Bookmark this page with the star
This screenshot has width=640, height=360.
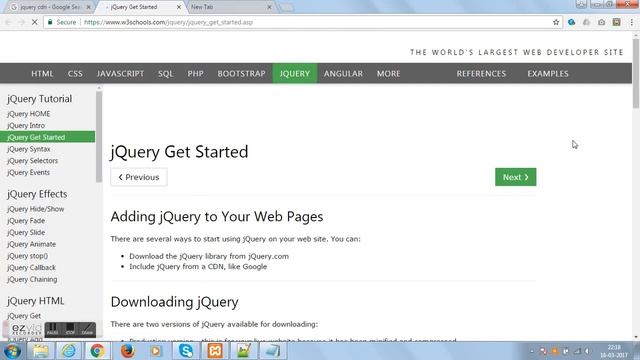pyautogui.click(x=556, y=22)
